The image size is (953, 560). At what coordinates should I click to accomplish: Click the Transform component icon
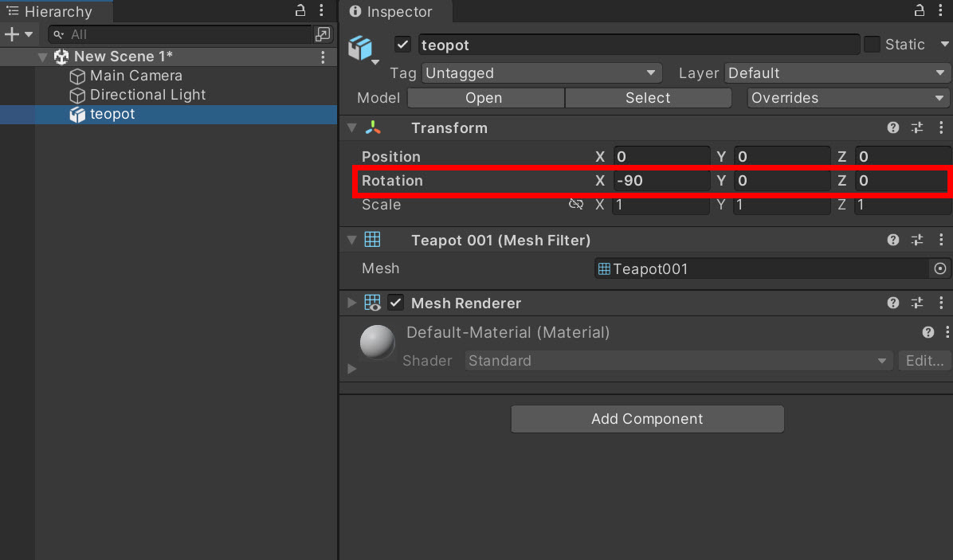pyautogui.click(x=373, y=127)
